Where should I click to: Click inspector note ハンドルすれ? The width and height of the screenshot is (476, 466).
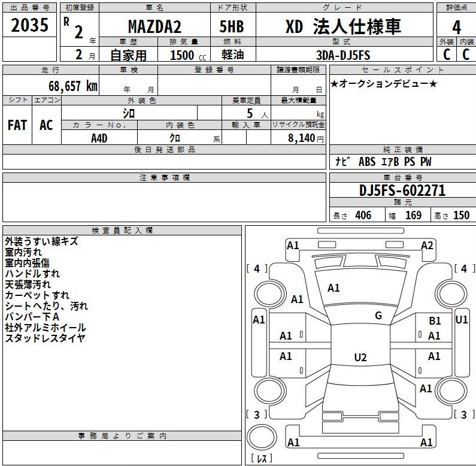32,274
